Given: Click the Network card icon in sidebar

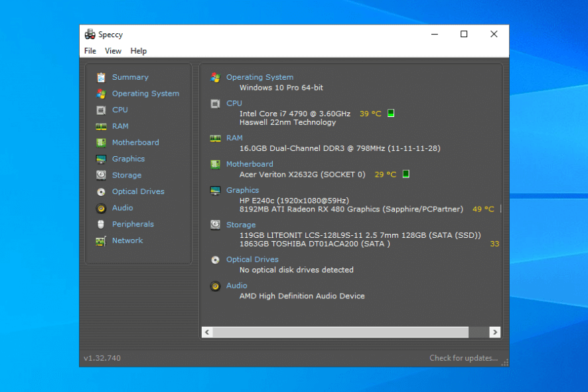Looking at the screenshot, I should 101,241.
